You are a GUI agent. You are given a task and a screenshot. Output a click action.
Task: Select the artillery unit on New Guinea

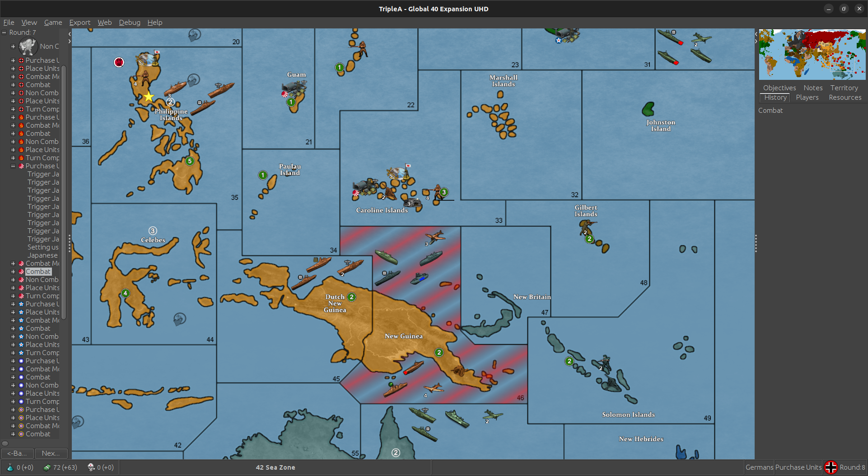click(459, 371)
